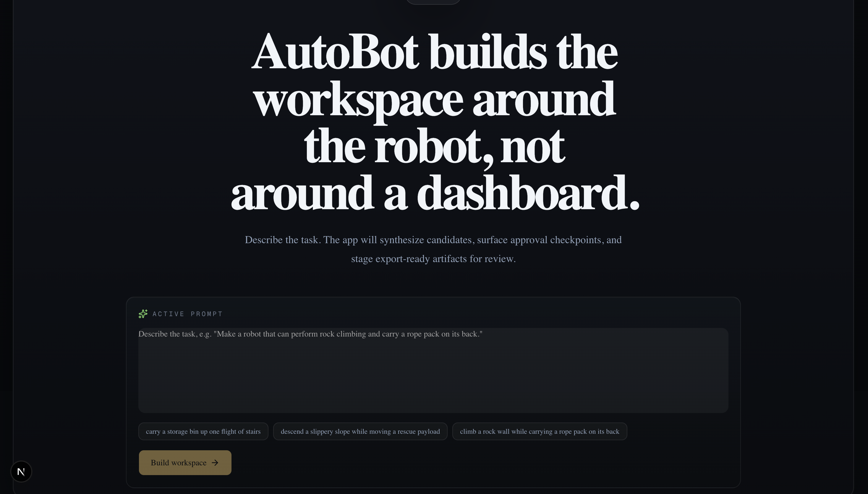
Task: Choose 'descend a slippery slope' suggestion chip
Action: [360, 432]
